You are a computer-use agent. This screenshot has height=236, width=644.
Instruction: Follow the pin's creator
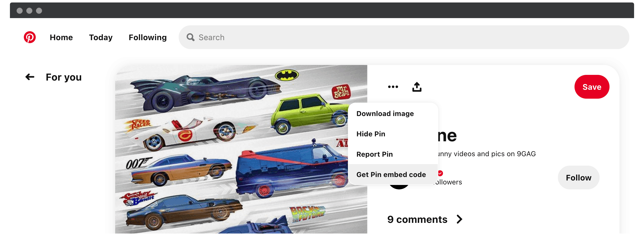pos(578,177)
